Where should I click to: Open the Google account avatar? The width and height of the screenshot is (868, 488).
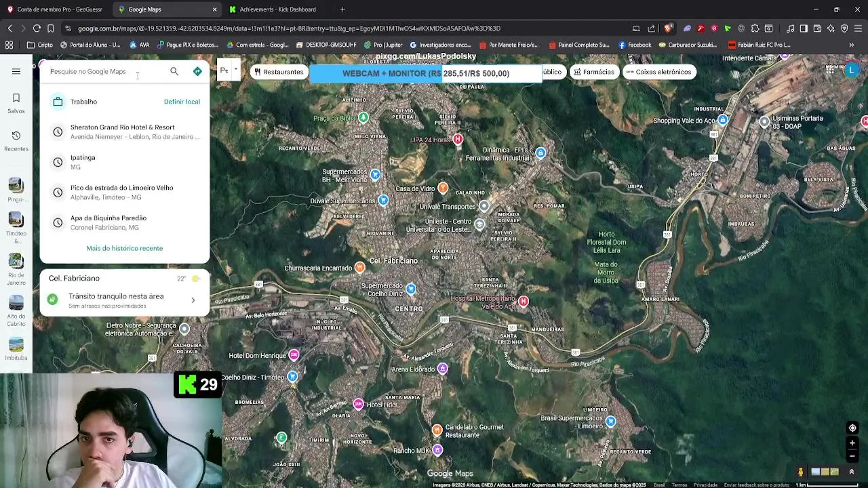pos(852,70)
